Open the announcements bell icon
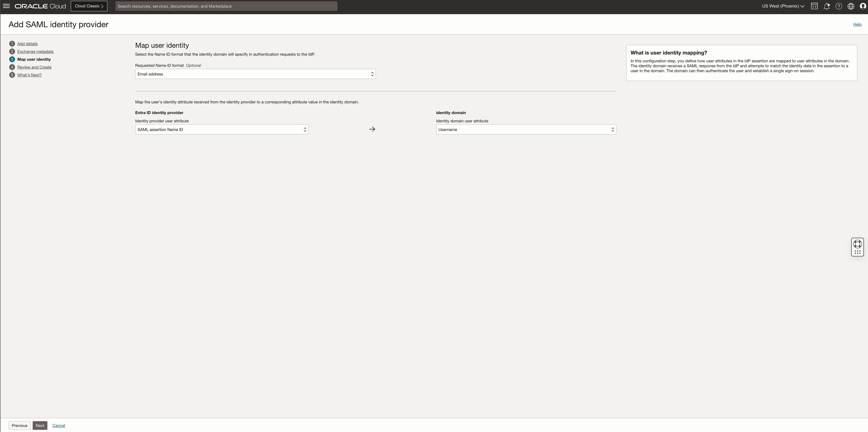The width and height of the screenshot is (868, 432). click(826, 6)
